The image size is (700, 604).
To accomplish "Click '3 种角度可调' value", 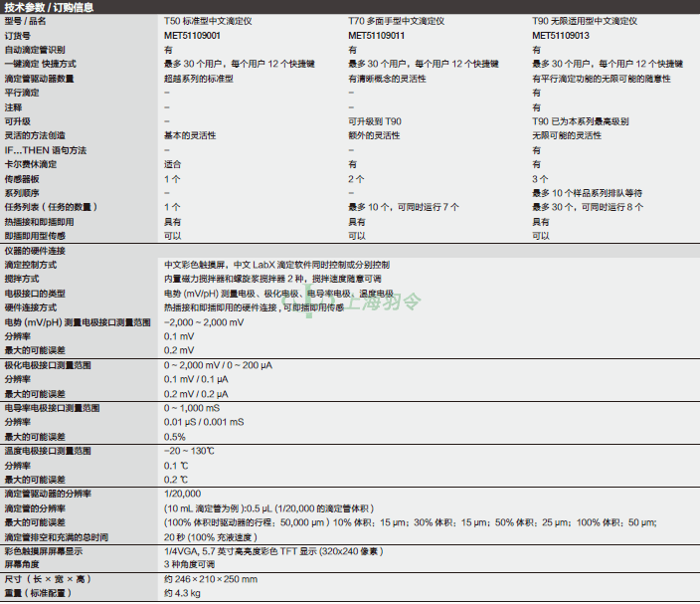I will [189, 564].
